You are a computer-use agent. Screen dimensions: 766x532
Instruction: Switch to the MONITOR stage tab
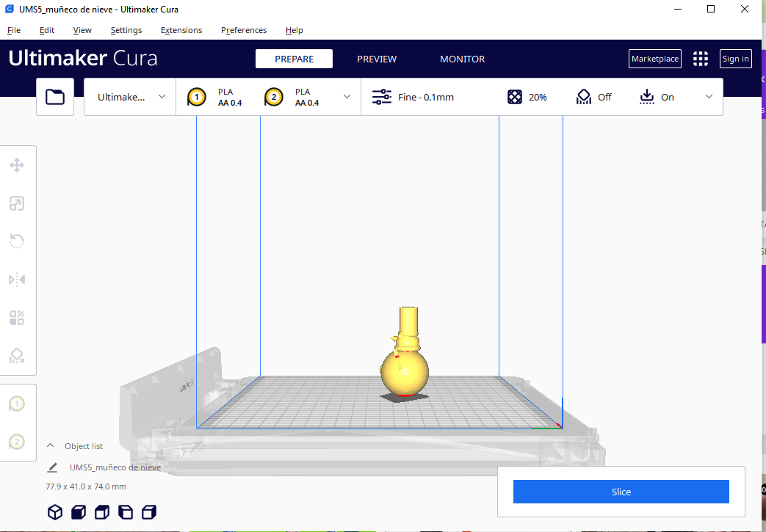(462, 59)
